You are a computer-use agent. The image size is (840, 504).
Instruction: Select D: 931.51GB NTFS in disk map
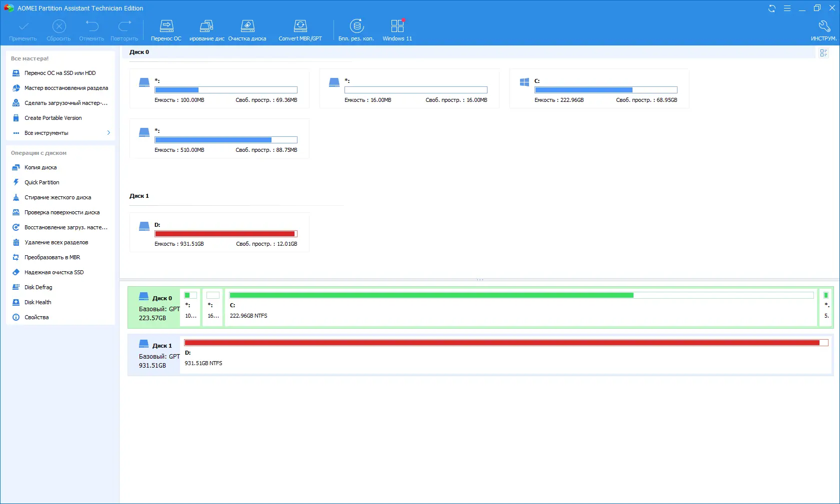click(506, 355)
